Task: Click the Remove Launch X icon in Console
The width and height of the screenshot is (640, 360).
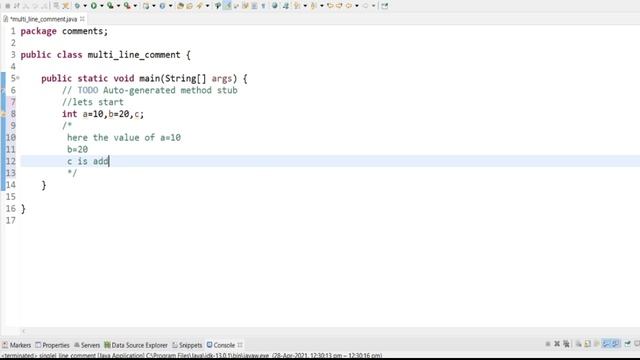Action: point(557,344)
